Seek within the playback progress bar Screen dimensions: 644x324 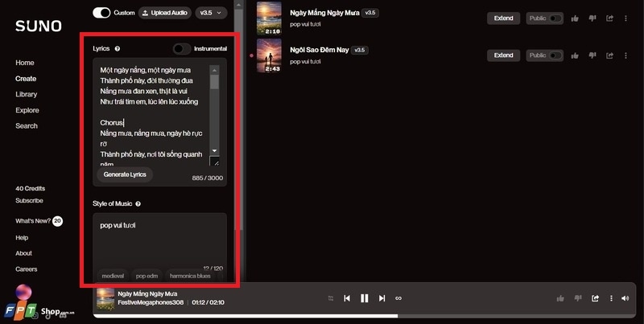(365, 316)
